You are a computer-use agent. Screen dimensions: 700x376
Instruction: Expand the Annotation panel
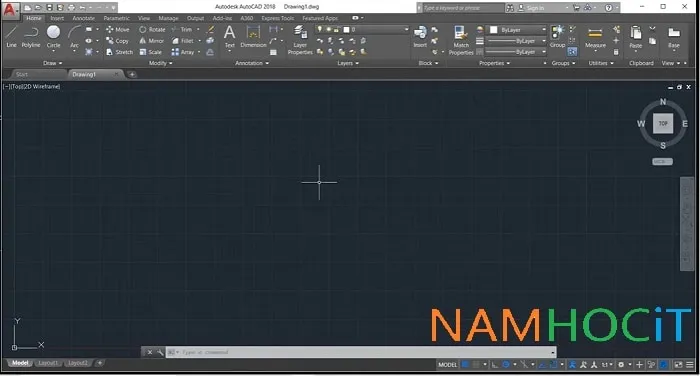[252, 63]
